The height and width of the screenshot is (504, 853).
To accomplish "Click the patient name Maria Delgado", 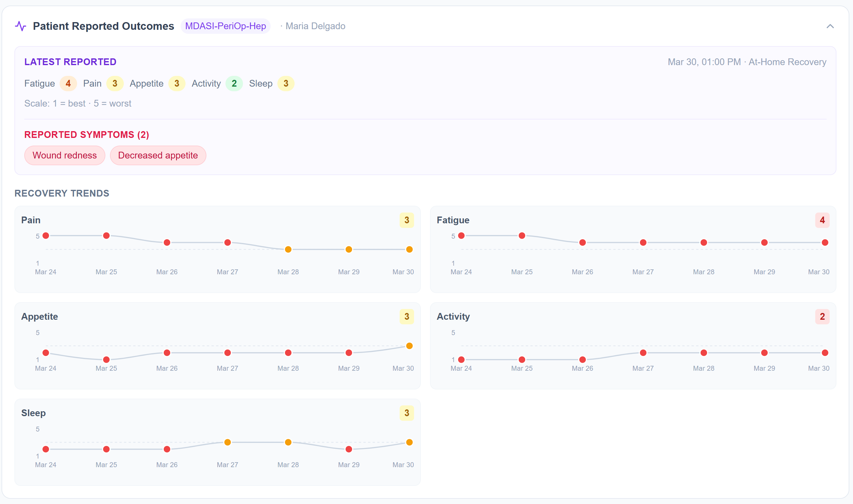I will (x=315, y=26).
